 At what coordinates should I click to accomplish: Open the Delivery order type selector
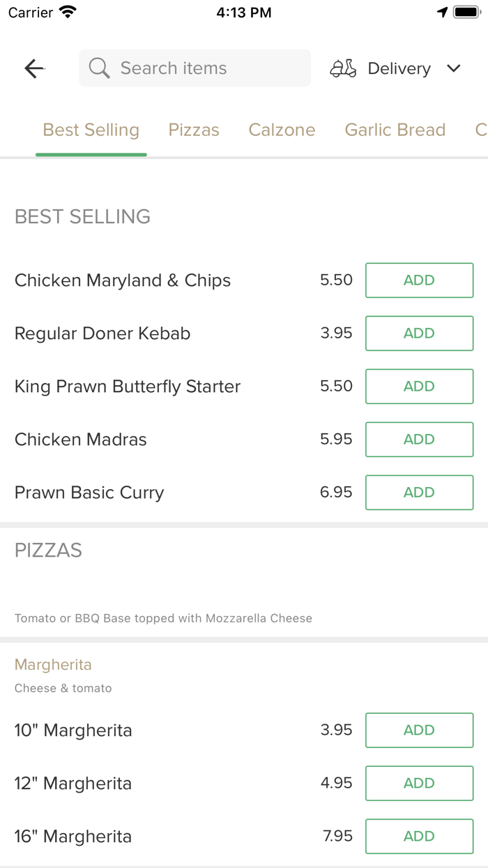click(399, 68)
